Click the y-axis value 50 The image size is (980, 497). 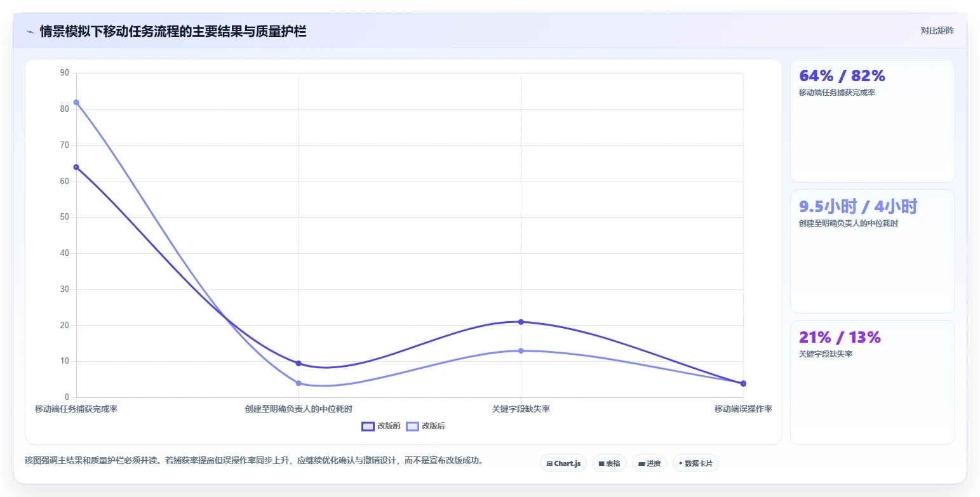[x=64, y=217]
